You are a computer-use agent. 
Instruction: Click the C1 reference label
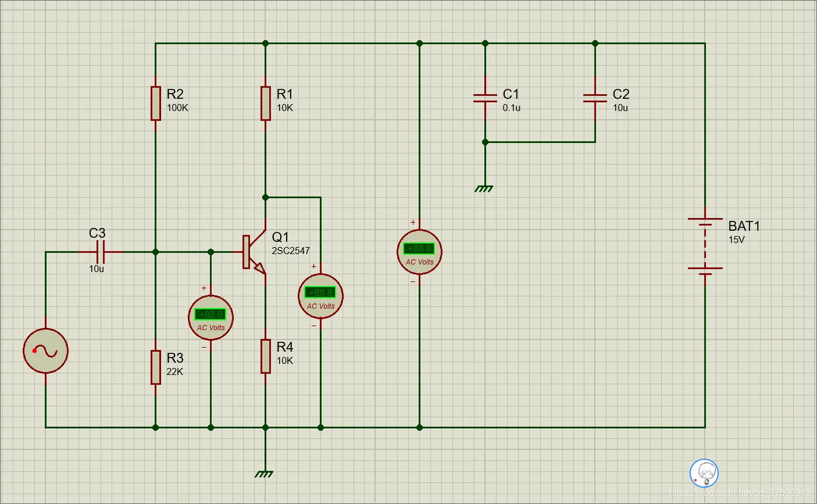pyautogui.click(x=511, y=94)
